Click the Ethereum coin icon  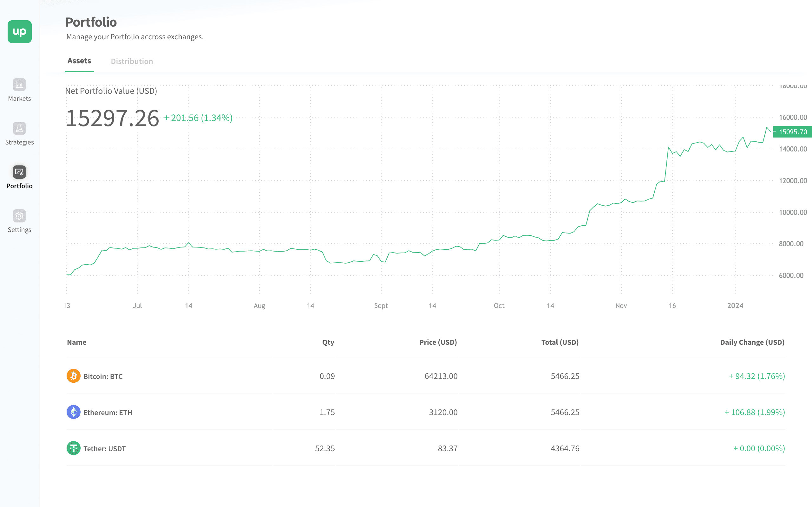(x=73, y=412)
